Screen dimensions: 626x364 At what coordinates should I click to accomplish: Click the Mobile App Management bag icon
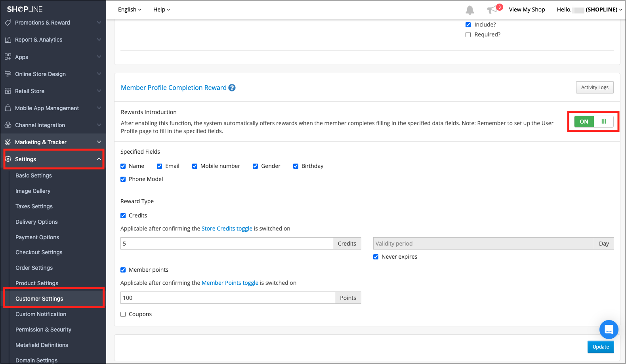[8, 108]
